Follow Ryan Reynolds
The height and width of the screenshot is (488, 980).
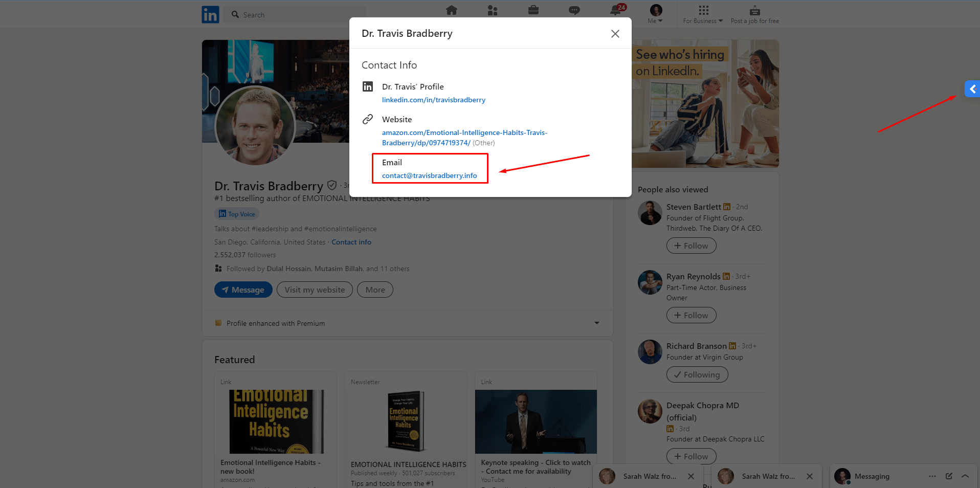point(691,315)
